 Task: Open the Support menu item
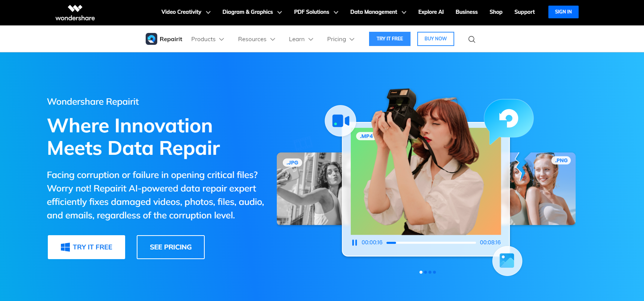coord(524,12)
